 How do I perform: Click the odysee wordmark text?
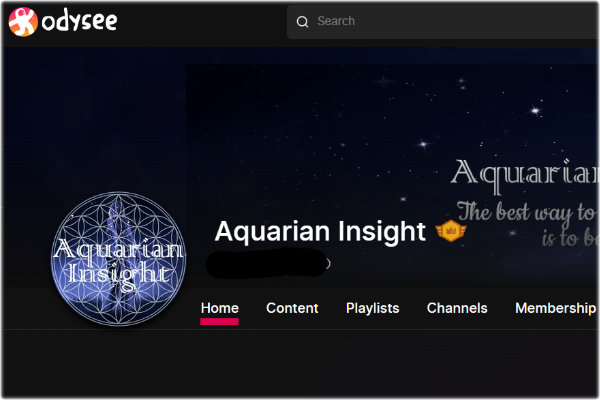click(79, 21)
